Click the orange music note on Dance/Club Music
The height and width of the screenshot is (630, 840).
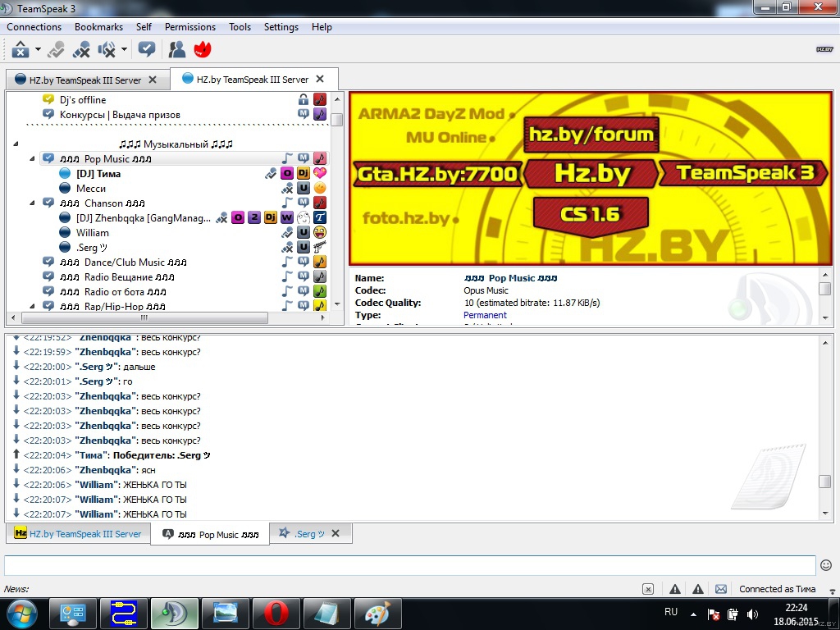point(320,262)
